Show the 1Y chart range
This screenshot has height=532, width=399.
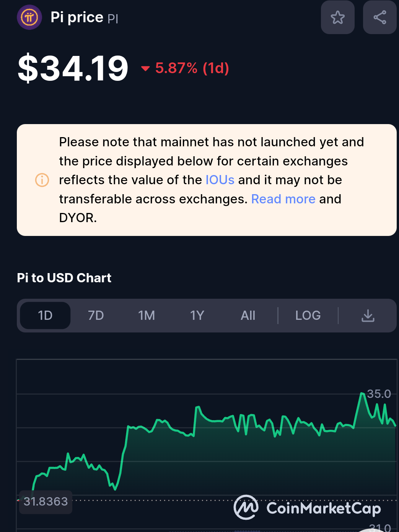pos(197,316)
